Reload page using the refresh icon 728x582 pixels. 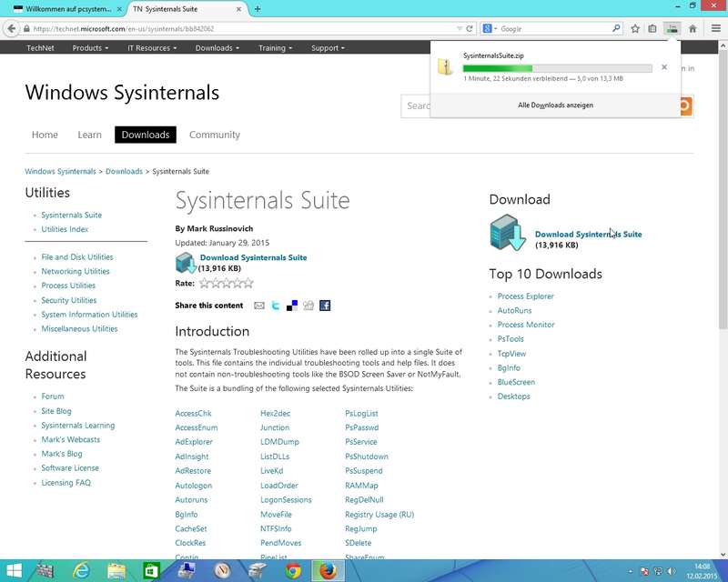pos(470,29)
